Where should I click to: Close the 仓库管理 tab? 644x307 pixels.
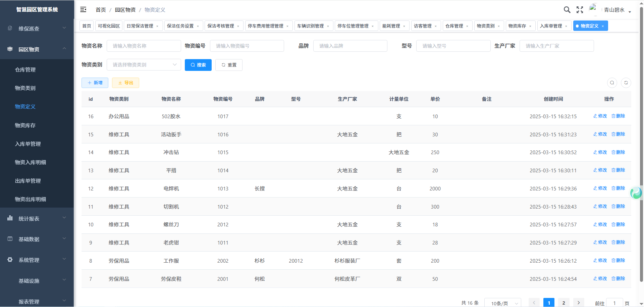pos(467,26)
